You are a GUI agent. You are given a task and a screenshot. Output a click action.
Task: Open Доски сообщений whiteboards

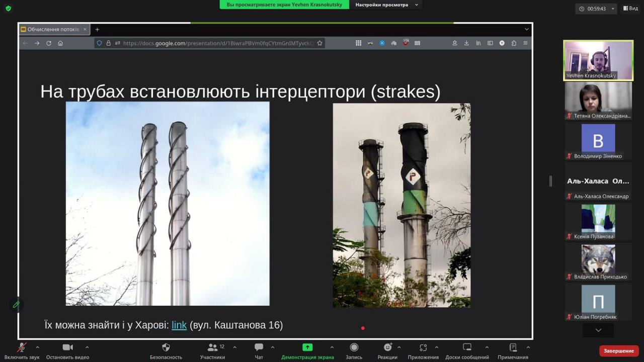pyautogui.click(x=467, y=350)
